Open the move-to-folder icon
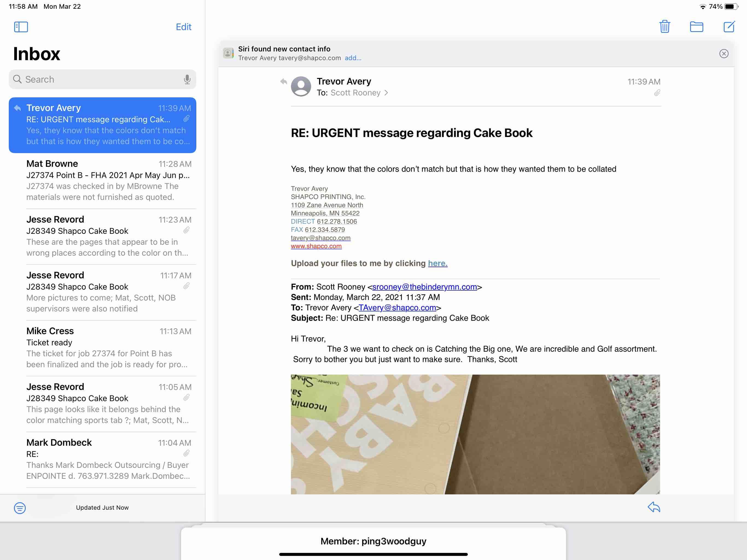 [696, 27]
